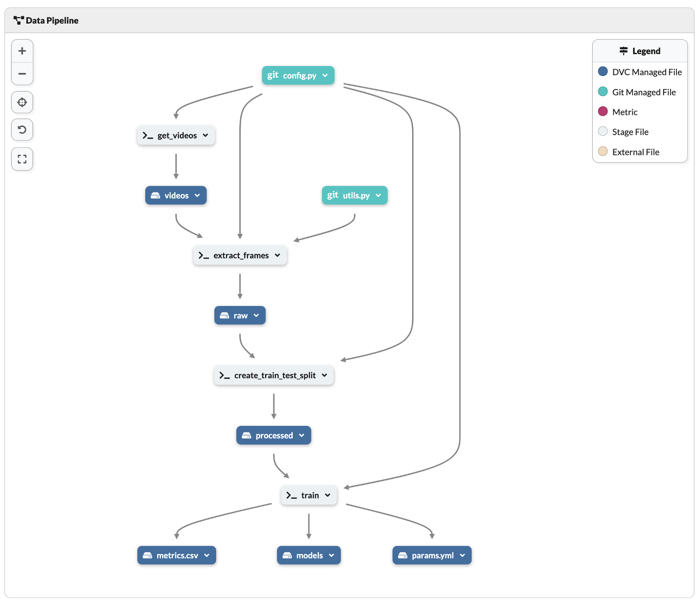Click the DVC Managed File blue swatch

603,71
